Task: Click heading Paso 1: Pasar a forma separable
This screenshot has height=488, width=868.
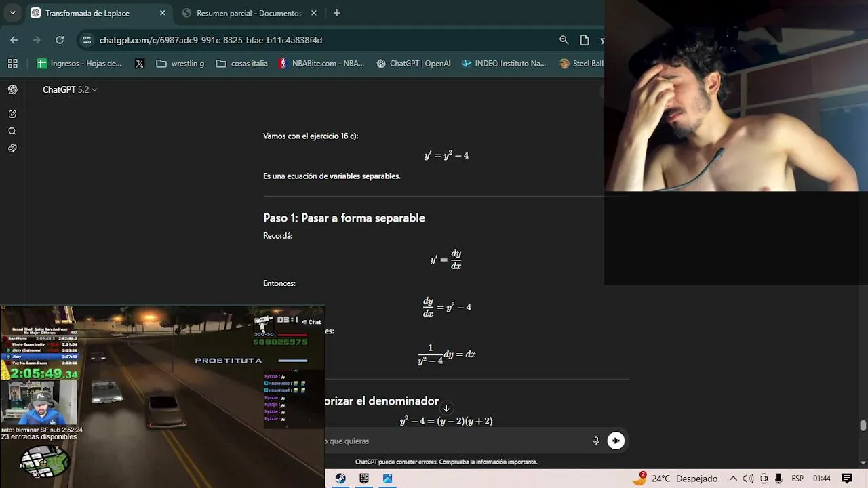Action: point(344,218)
